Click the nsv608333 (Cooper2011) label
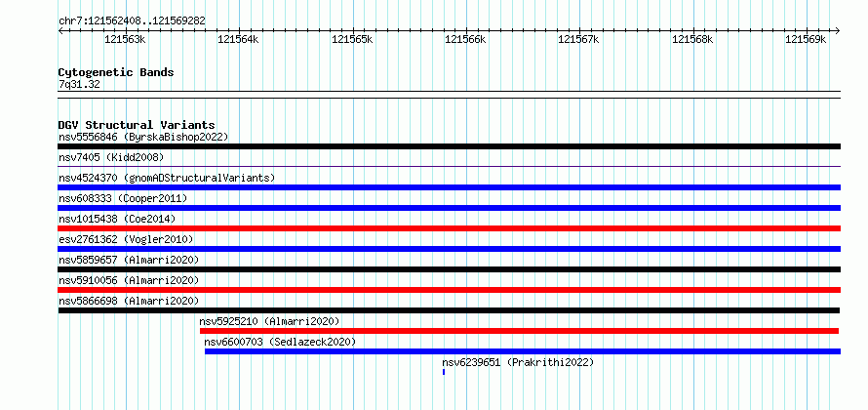This screenshot has height=410, width=868. (x=123, y=198)
